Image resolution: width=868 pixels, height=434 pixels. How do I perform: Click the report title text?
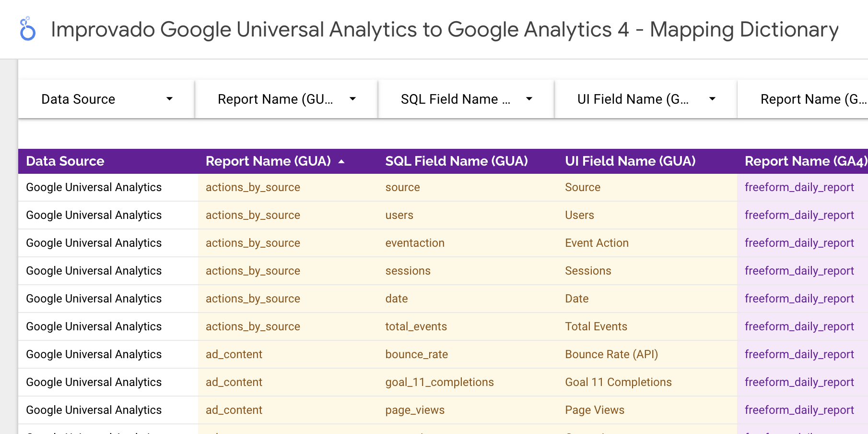coord(444,30)
